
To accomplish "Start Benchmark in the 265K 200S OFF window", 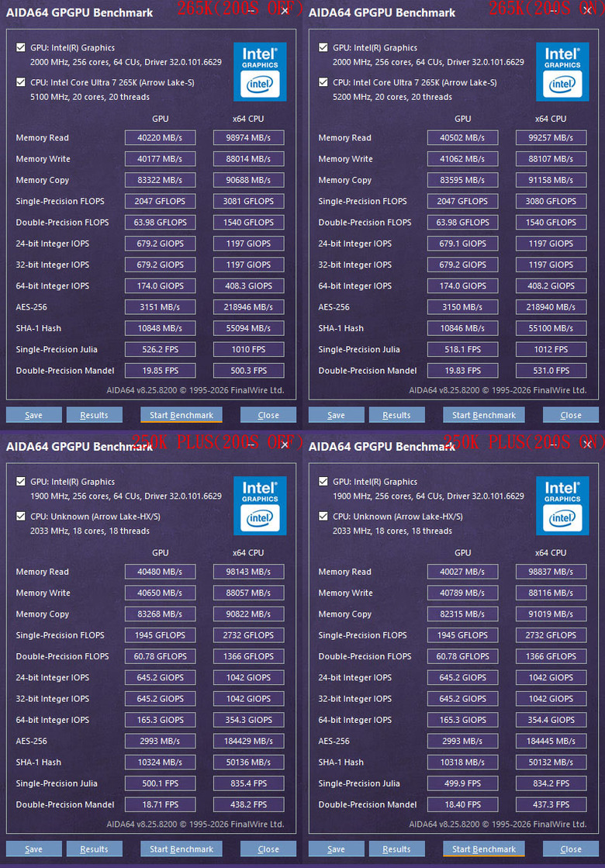I will [181, 415].
